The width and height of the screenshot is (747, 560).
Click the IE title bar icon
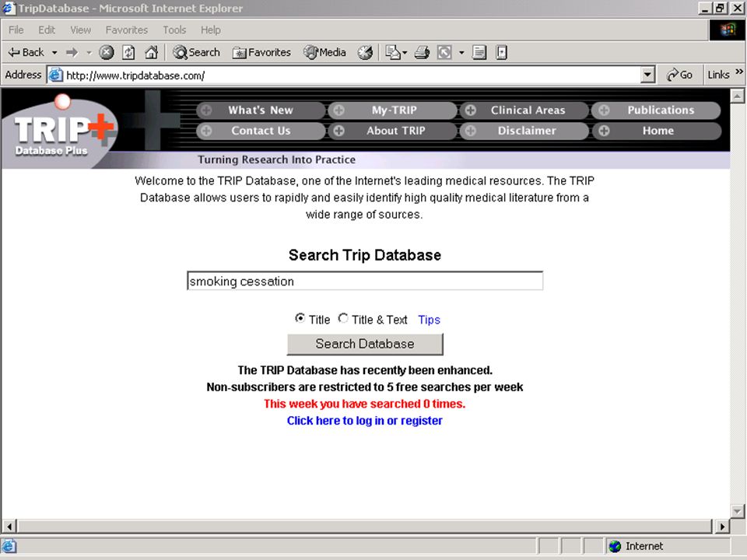(x=9, y=9)
